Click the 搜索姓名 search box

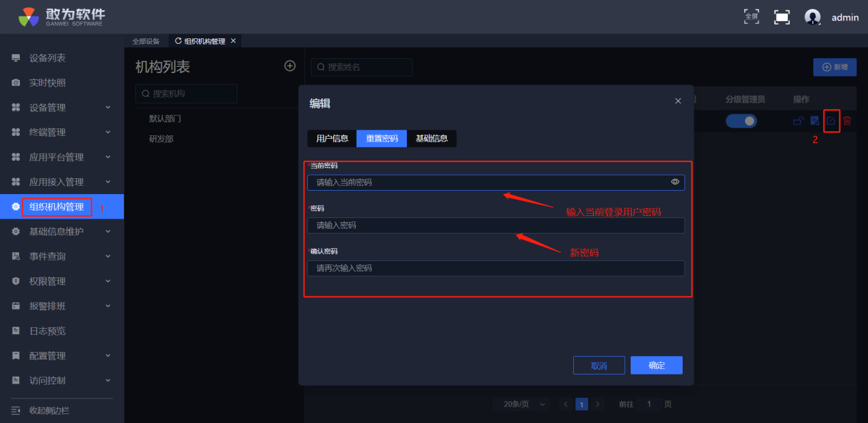(362, 67)
